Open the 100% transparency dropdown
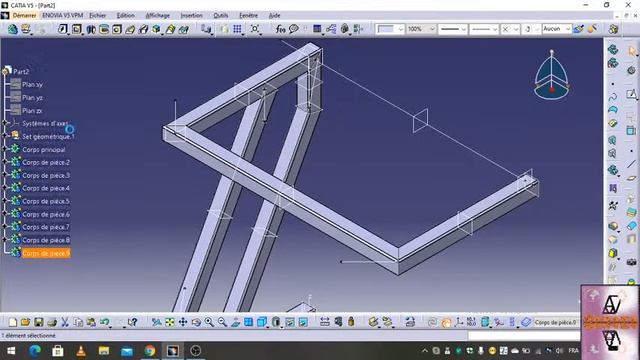 (432, 29)
